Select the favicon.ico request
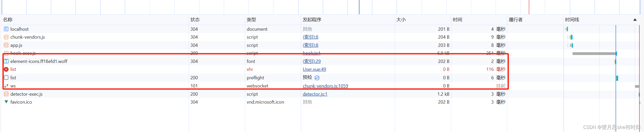Viewport: 644px width, 132px height. (21, 102)
